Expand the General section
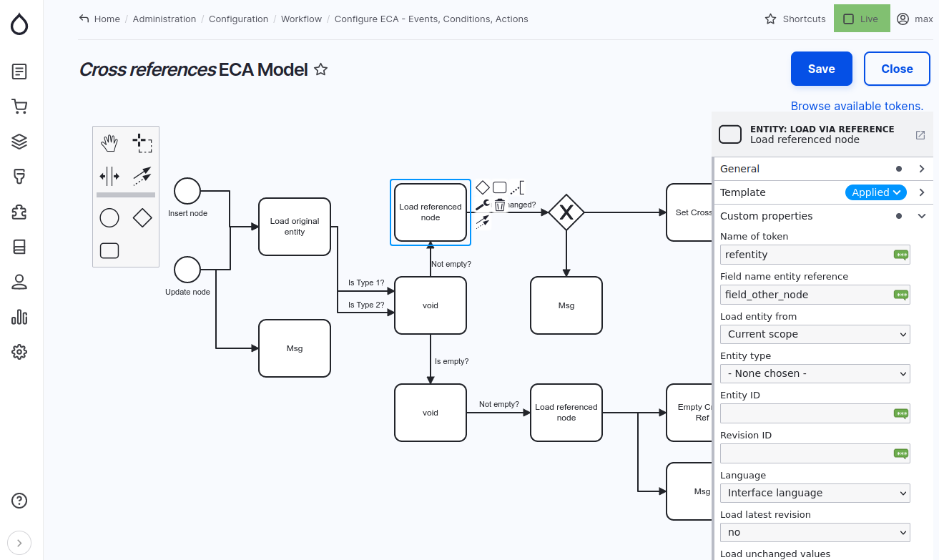Screen dimensions: 939x560 (922, 169)
